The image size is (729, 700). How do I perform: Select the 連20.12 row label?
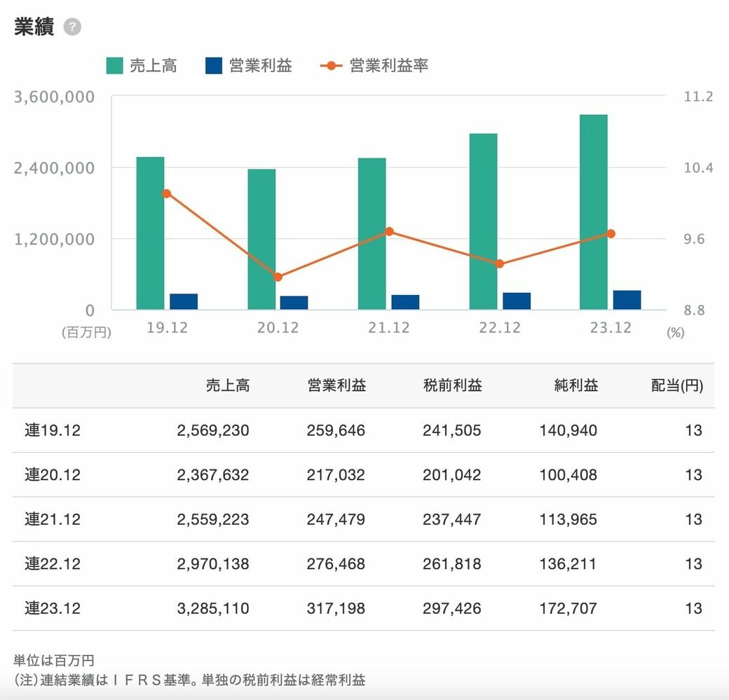point(53,475)
